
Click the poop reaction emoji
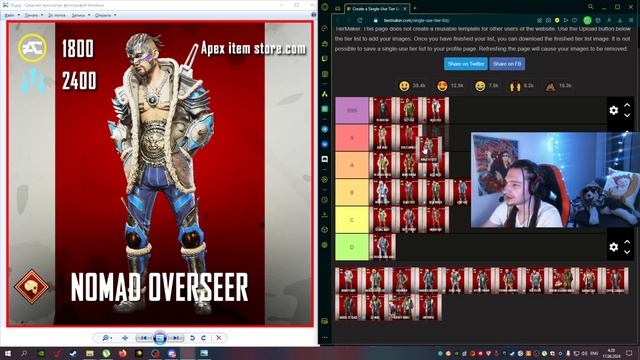pyautogui.click(x=550, y=86)
